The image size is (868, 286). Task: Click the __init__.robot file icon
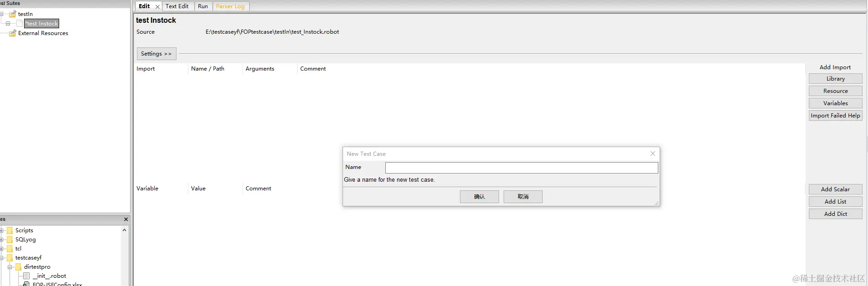[27, 276]
